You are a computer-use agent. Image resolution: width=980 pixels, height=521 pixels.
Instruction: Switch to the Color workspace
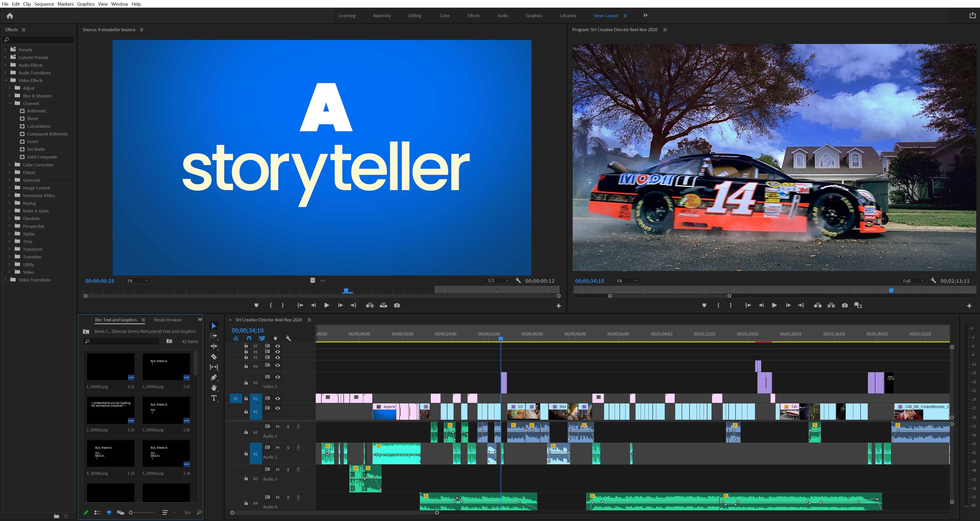(x=444, y=16)
